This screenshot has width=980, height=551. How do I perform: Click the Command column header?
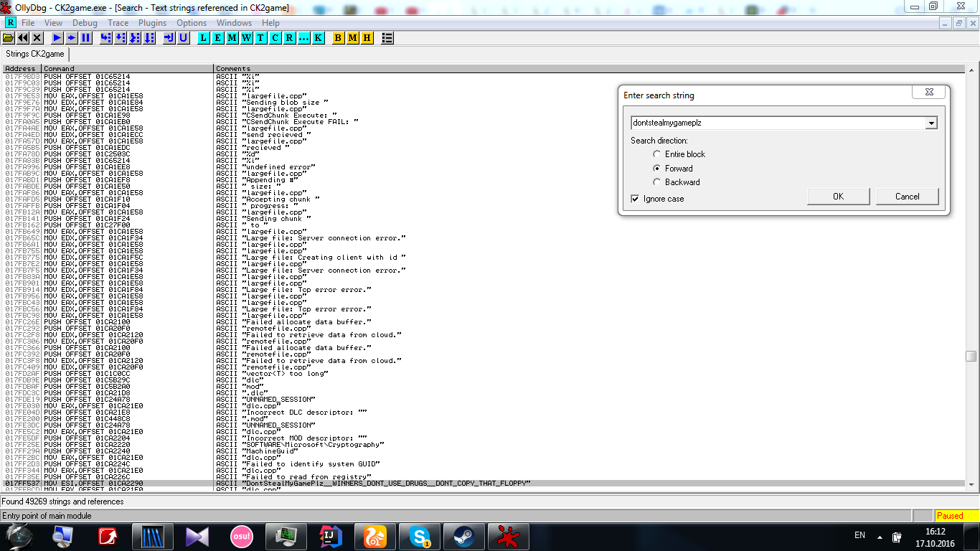(x=128, y=69)
